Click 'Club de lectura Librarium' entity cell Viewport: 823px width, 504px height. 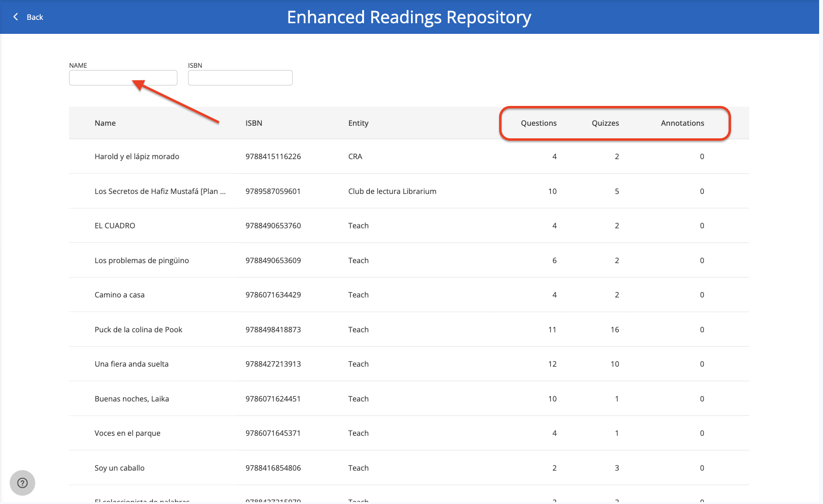392,191
